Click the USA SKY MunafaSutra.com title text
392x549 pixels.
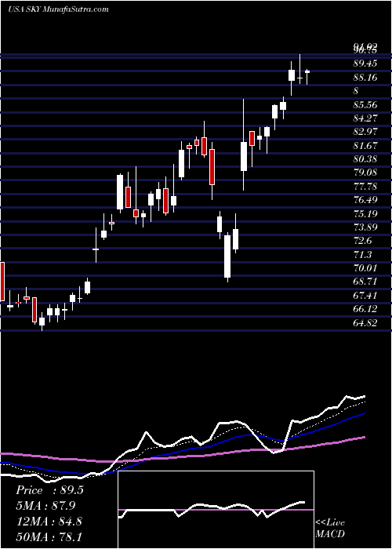coord(58,9)
